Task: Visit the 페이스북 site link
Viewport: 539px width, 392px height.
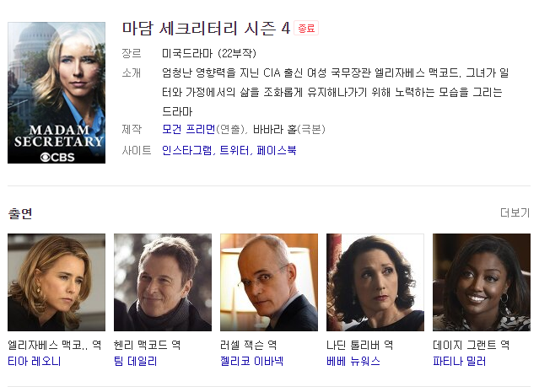Action: tap(277, 151)
